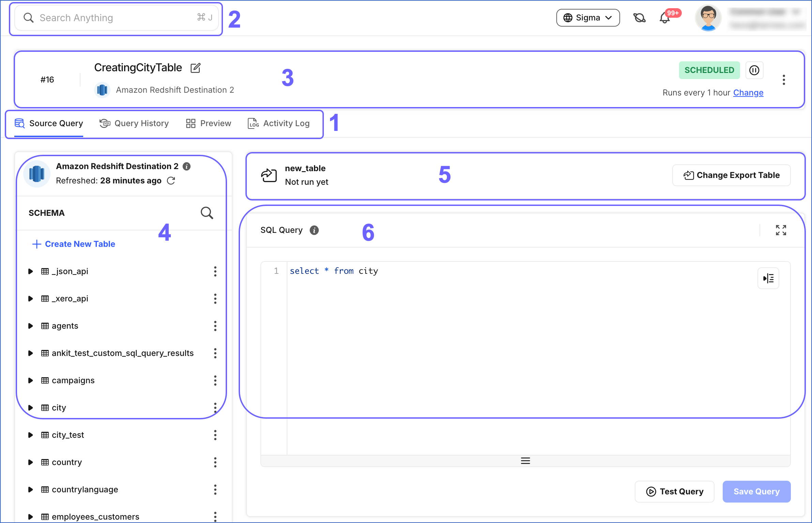Click the editor resize handle bar
Screen dimensions: 812x523
point(525,461)
